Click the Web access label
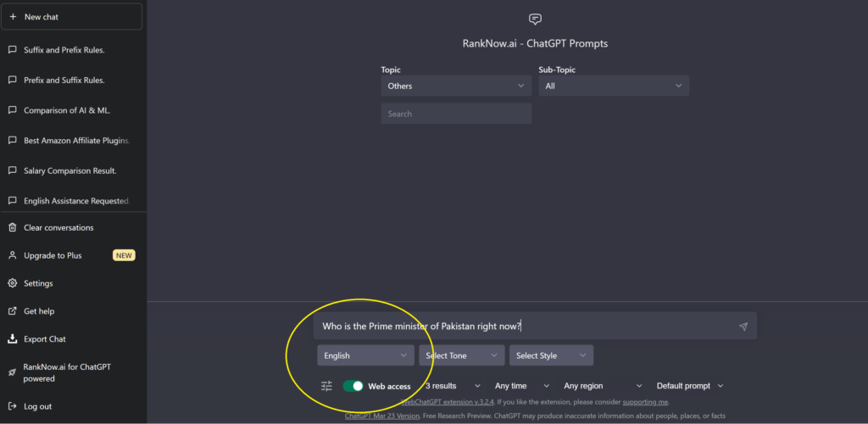The width and height of the screenshot is (868, 424). (390, 387)
